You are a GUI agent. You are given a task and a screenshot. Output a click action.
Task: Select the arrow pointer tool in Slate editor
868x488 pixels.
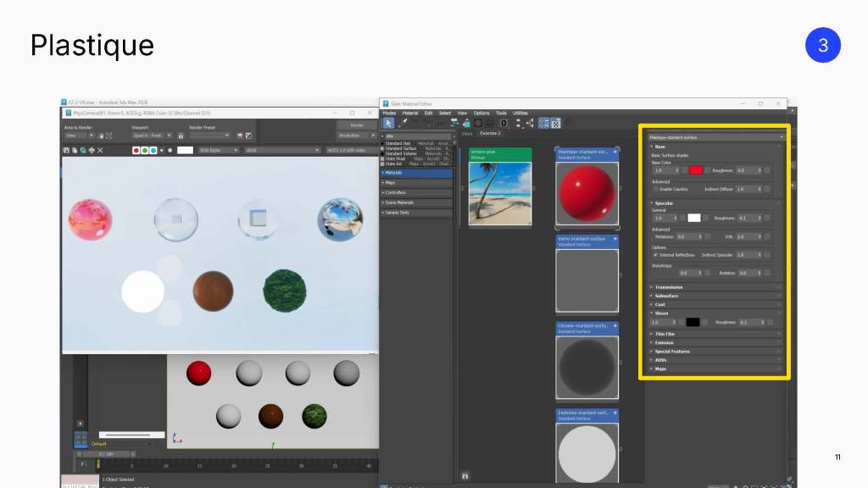click(388, 124)
